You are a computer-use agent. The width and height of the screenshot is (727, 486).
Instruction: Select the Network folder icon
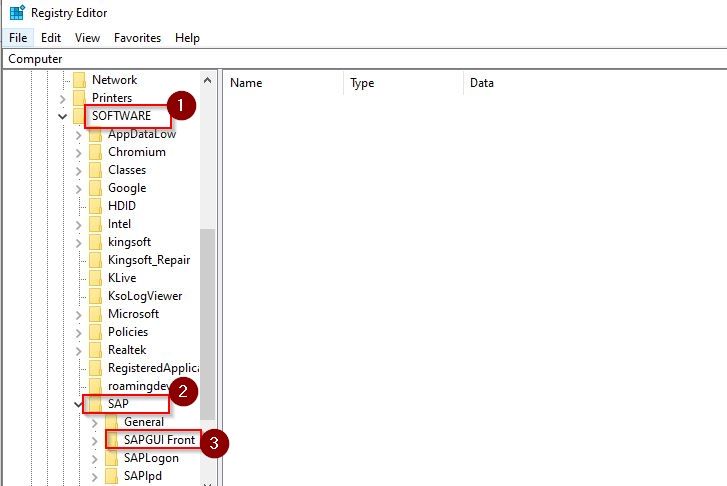tap(79, 80)
